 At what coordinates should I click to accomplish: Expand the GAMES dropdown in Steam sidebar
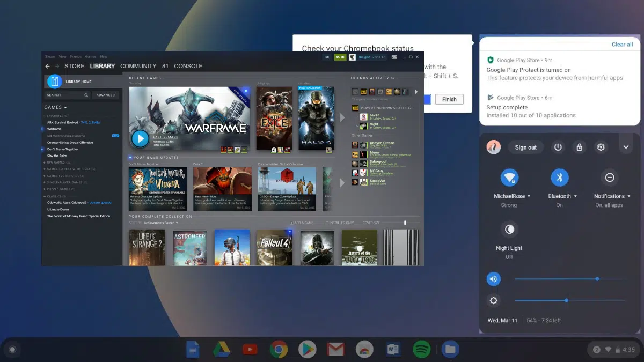click(x=56, y=107)
